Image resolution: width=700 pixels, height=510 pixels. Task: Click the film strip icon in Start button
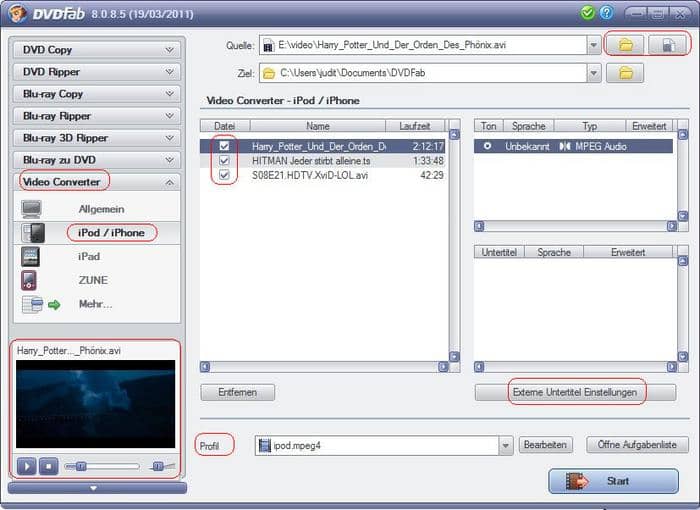(577, 481)
